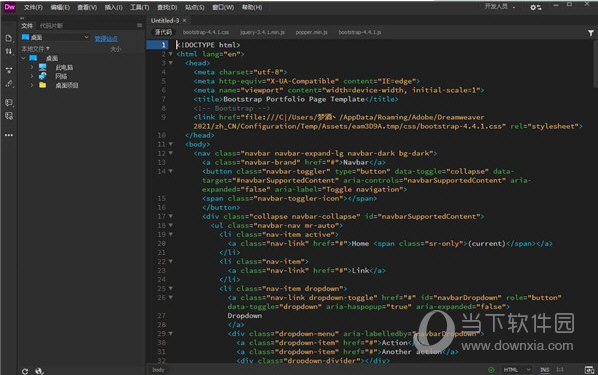Click the green linting status circle icon
The height and width of the screenshot is (375, 598).
[491, 370]
